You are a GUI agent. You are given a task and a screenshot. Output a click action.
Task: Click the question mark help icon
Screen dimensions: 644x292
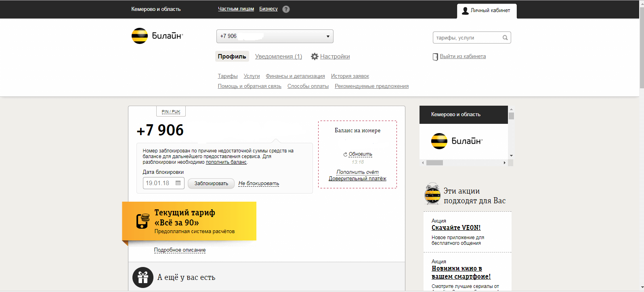click(x=286, y=9)
